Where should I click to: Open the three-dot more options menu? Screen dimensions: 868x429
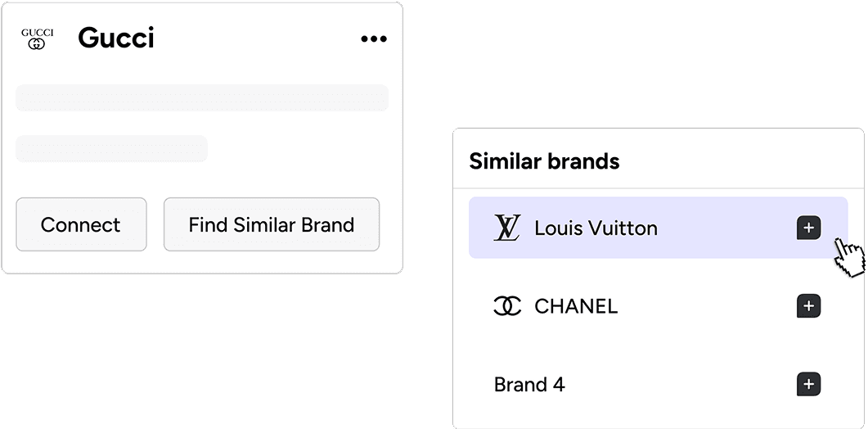click(374, 39)
